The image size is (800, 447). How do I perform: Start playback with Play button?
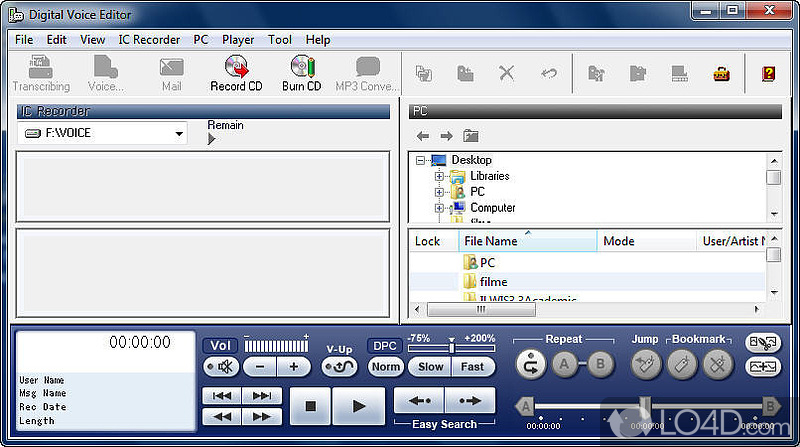click(x=359, y=406)
